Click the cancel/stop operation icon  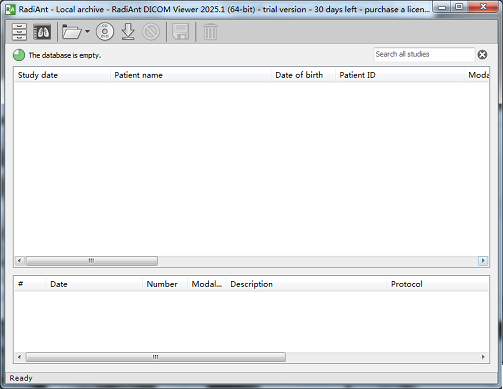(151, 32)
